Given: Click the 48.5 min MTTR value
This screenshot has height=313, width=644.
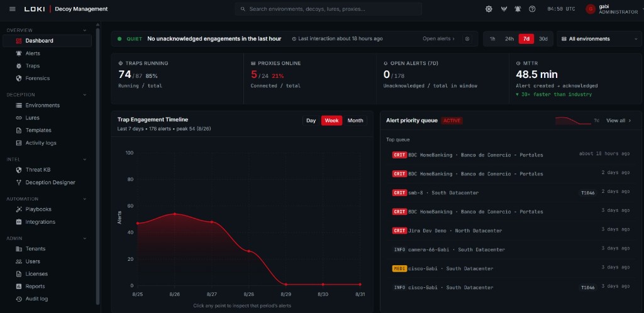Looking at the screenshot, I should click(537, 74).
